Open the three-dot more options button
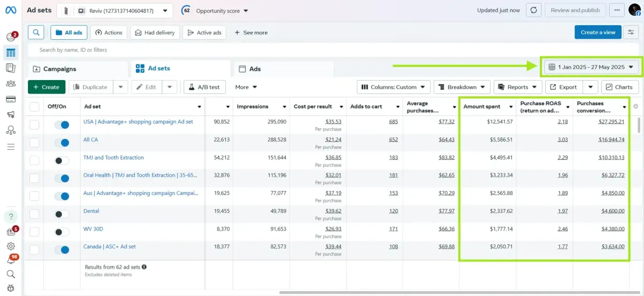 point(617,10)
